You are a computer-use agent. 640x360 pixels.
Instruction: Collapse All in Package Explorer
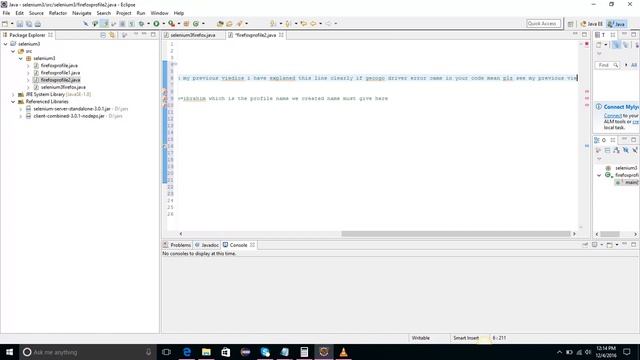click(103, 35)
